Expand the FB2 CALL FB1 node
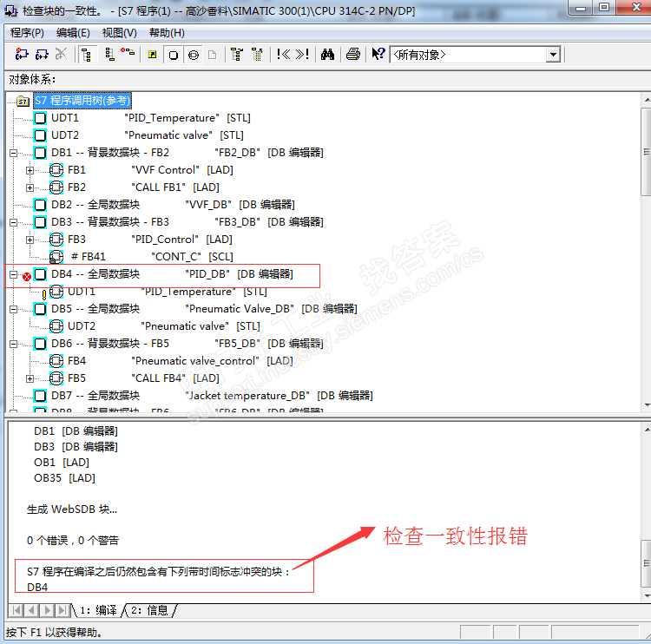The height and width of the screenshot is (644, 651). [x=30, y=187]
